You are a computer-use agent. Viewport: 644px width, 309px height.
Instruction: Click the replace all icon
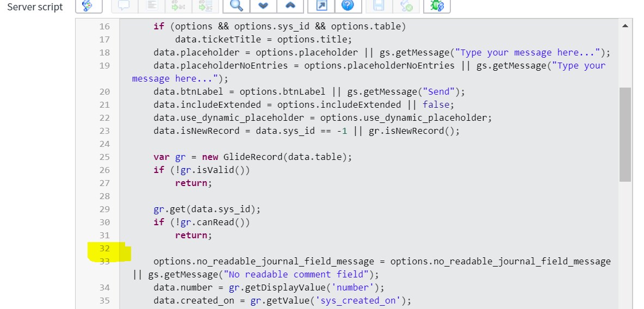click(206, 5)
